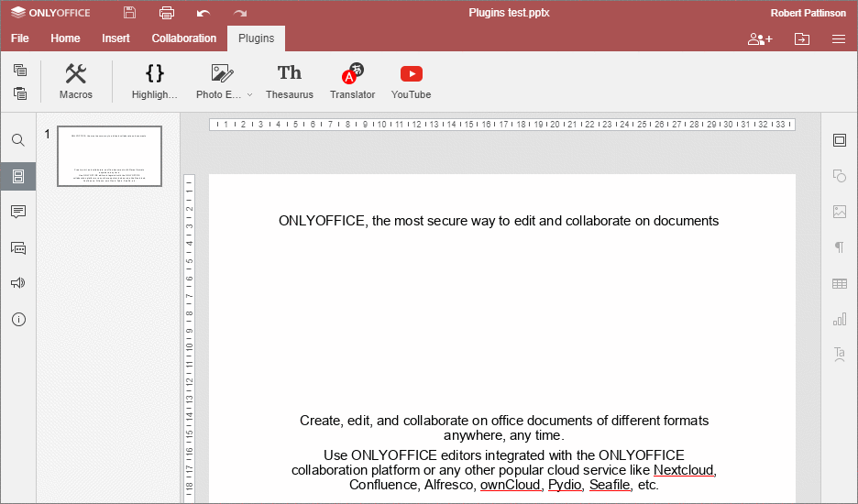Open Shape settings in right sidebar

tap(840, 176)
